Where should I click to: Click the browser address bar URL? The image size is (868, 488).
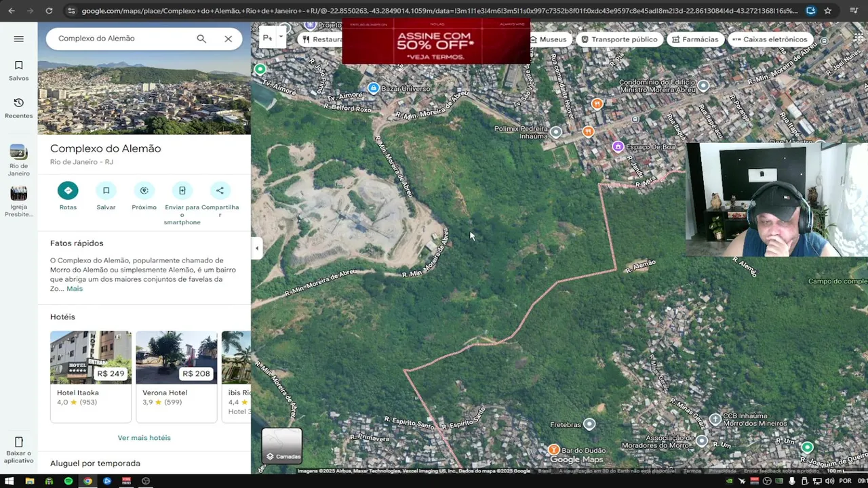coord(439,11)
